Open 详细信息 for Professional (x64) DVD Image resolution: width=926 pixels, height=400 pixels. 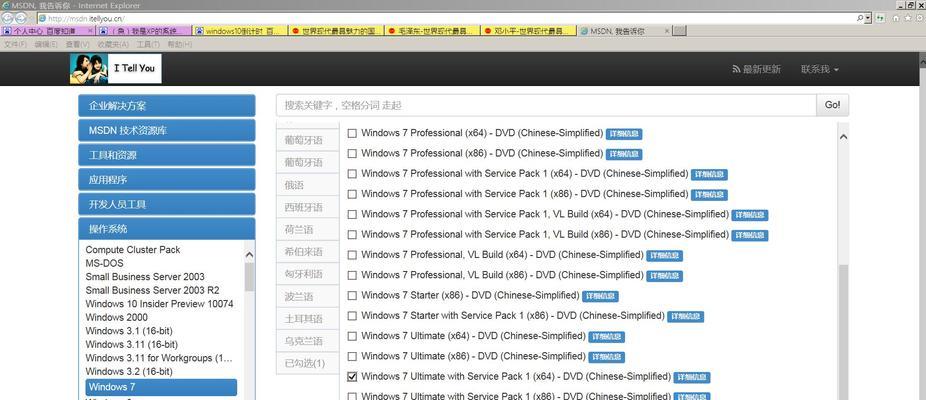pos(624,134)
